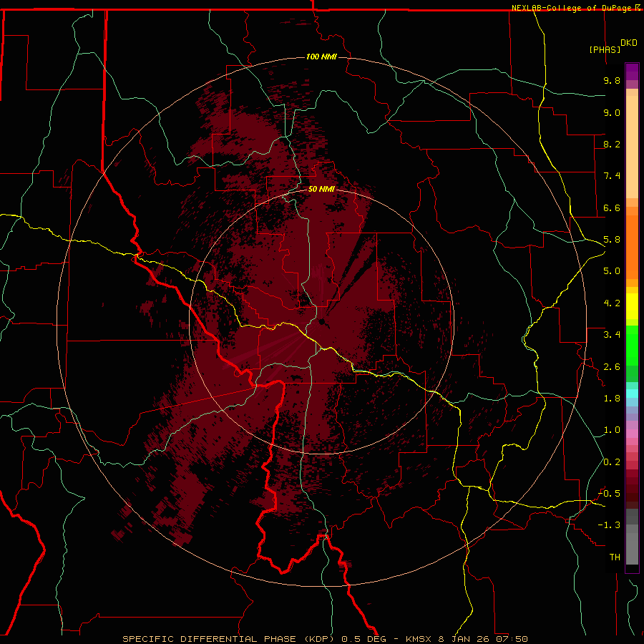
Task: Pick the purple swatch atop the color bar
Action: [x=632, y=72]
